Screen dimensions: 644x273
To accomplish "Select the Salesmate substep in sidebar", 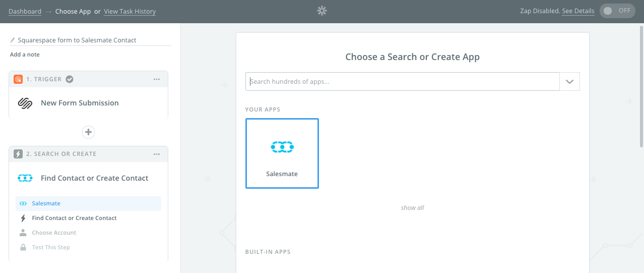I will click(x=88, y=203).
